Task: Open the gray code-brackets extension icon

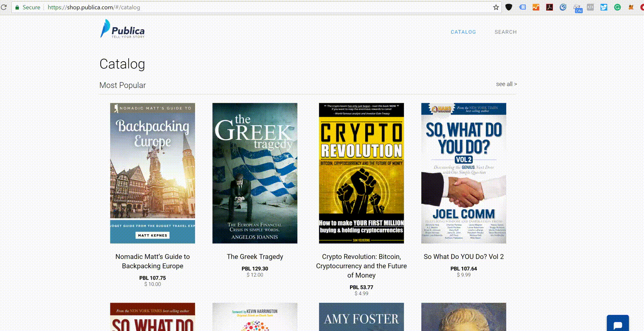Action: (x=590, y=7)
